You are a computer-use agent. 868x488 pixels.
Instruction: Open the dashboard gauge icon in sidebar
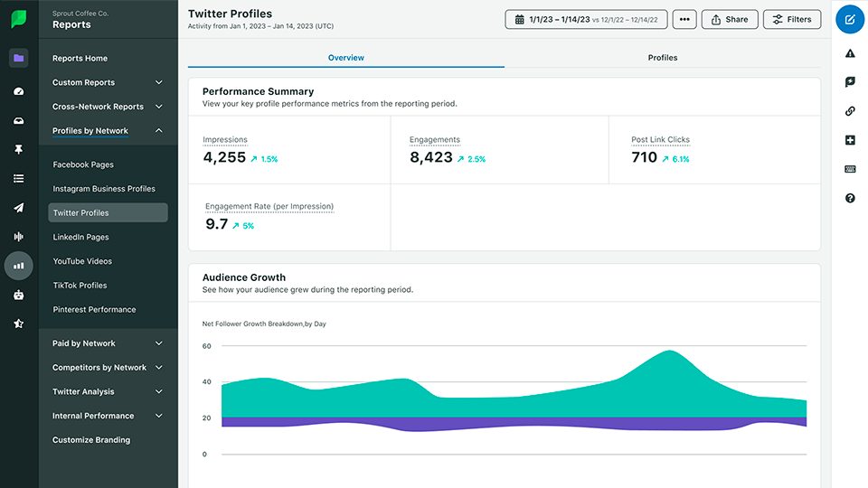pyautogui.click(x=18, y=91)
